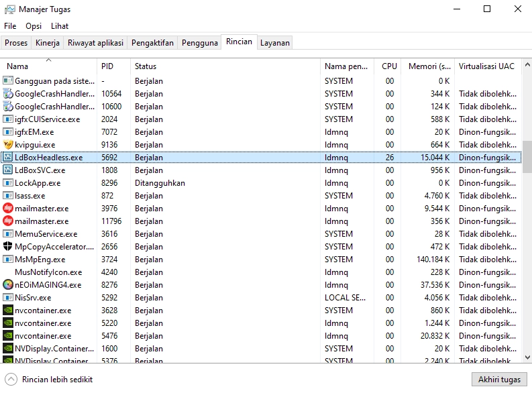
Task: Open the Opsi menu
Action: 34,26
